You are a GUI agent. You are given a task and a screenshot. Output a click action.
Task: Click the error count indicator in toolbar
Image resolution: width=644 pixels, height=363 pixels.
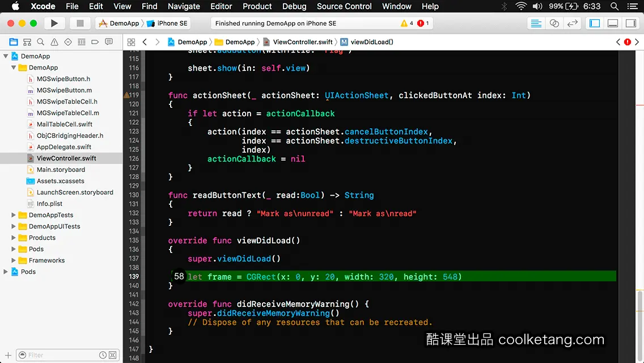[x=423, y=23]
